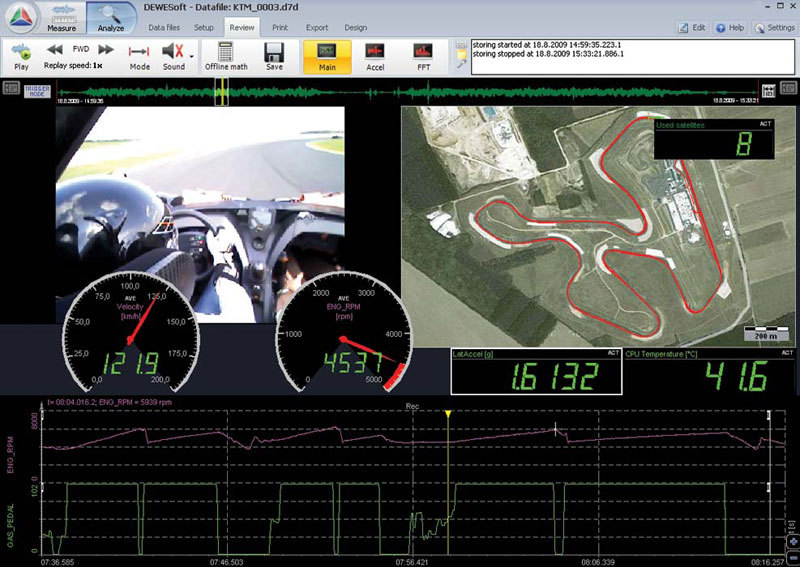Image resolution: width=800 pixels, height=567 pixels.
Task: Open the Settings dropdown
Action: 773,28
